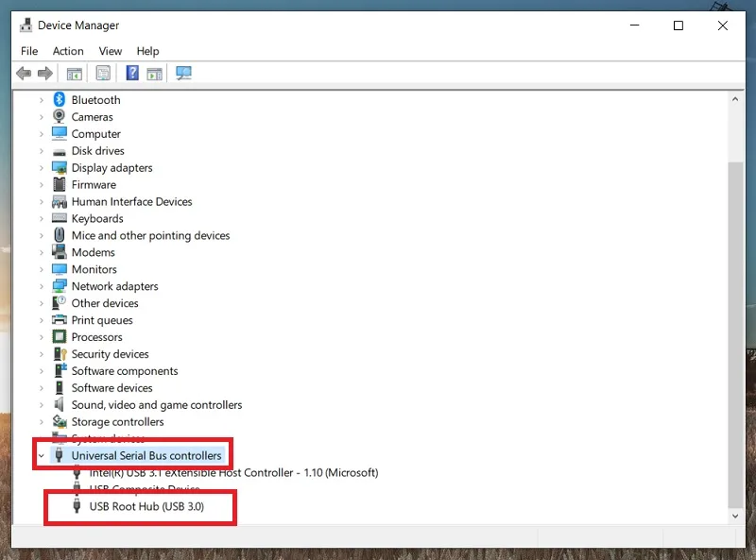Viewport: 756px width, 560px height.
Task: Click the Device Manager title bar icon
Action: [x=26, y=25]
